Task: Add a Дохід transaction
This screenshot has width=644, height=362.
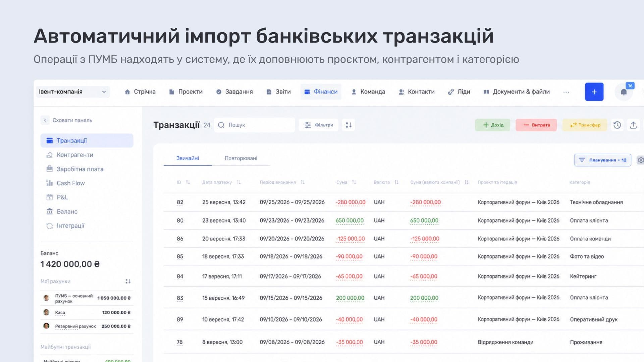Action: pos(493,125)
